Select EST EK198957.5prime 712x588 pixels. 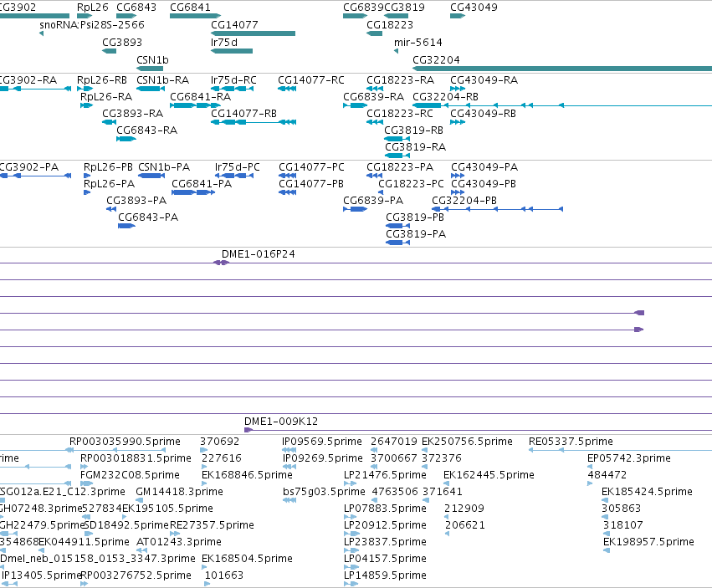[648, 543]
